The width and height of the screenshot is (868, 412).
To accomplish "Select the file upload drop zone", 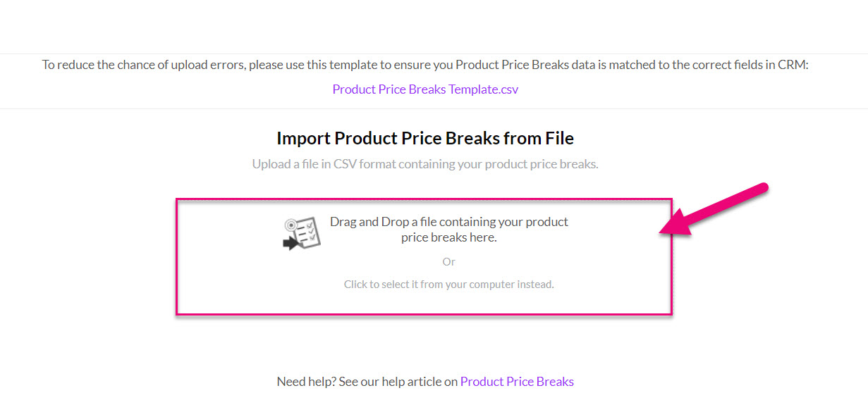I will pyautogui.click(x=424, y=256).
